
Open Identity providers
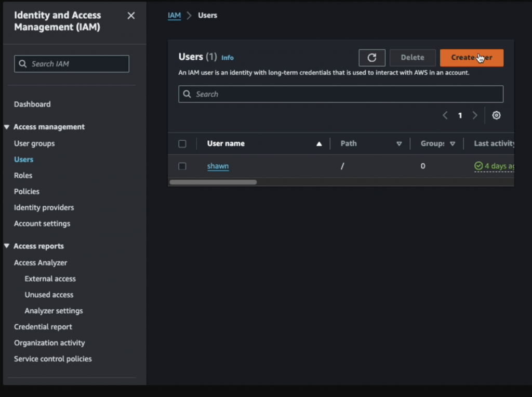click(x=44, y=207)
